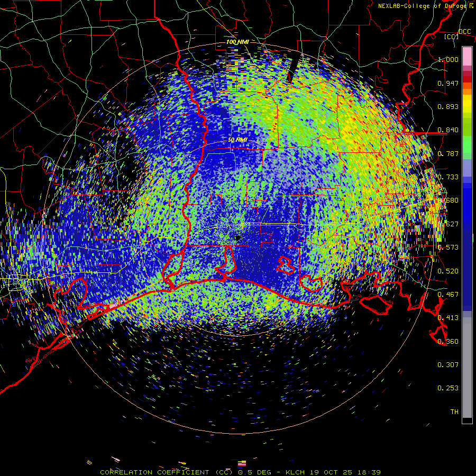The width and height of the screenshot is (476, 476).
Task: Click the 0.733 color scale value
Action: coord(448,177)
